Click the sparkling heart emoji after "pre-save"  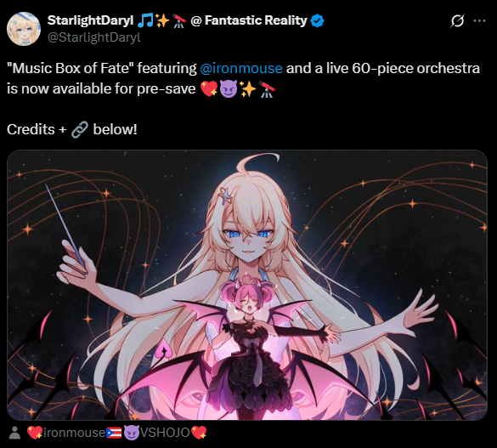pyautogui.click(x=209, y=88)
